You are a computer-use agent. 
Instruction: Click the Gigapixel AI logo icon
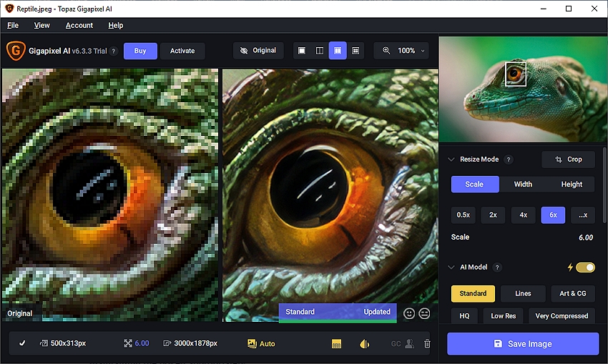(x=14, y=51)
